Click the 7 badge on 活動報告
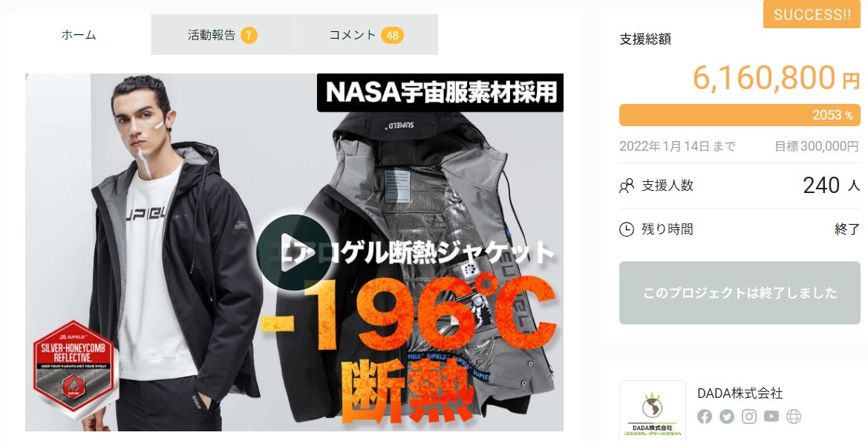 [x=249, y=36]
